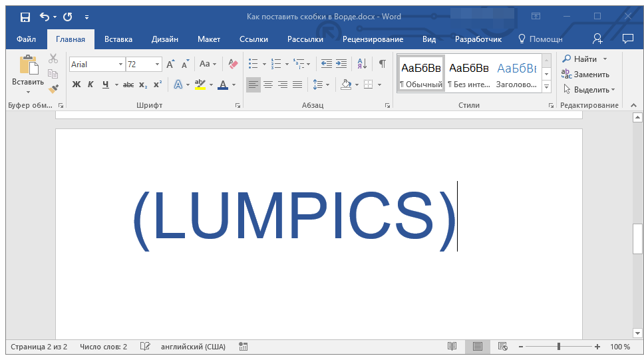Toggle bold with the Ж button
Viewport: 644px width, 360px height.
point(77,85)
